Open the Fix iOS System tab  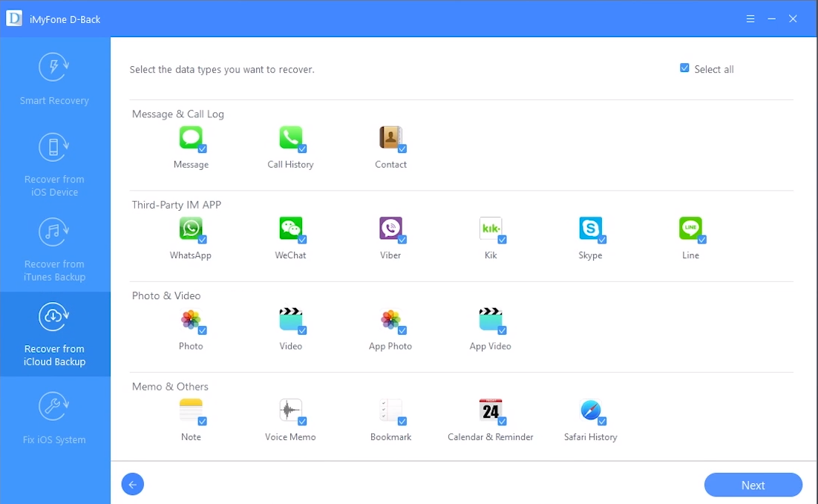[x=54, y=419]
